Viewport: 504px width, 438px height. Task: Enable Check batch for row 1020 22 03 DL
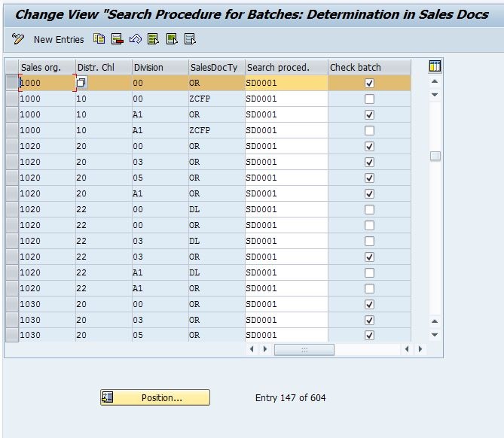coord(369,241)
